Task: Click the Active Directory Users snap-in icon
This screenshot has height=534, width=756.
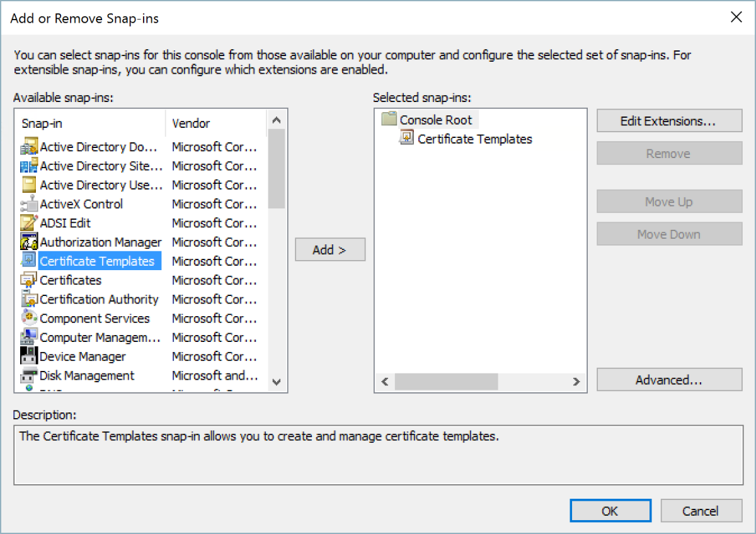Action: point(29,185)
